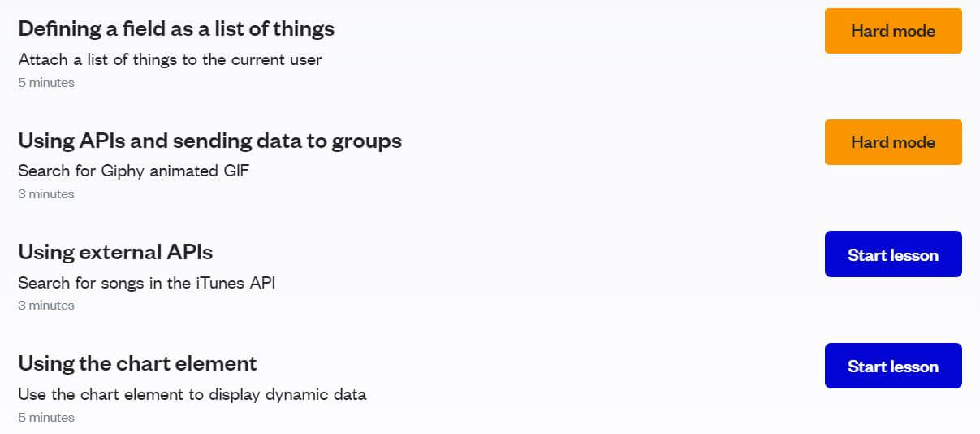Click the 5 minutes label under list lesson
980x434 pixels.
point(46,82)
